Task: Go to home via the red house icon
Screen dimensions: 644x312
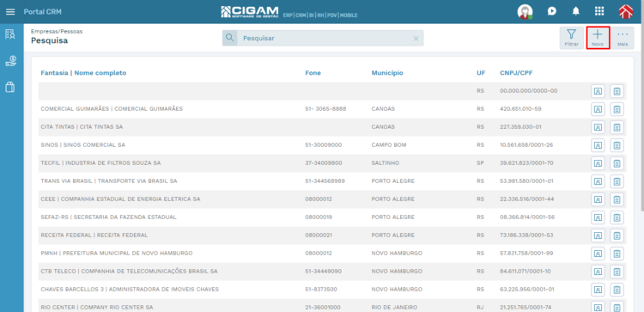Action: [626, 11]
